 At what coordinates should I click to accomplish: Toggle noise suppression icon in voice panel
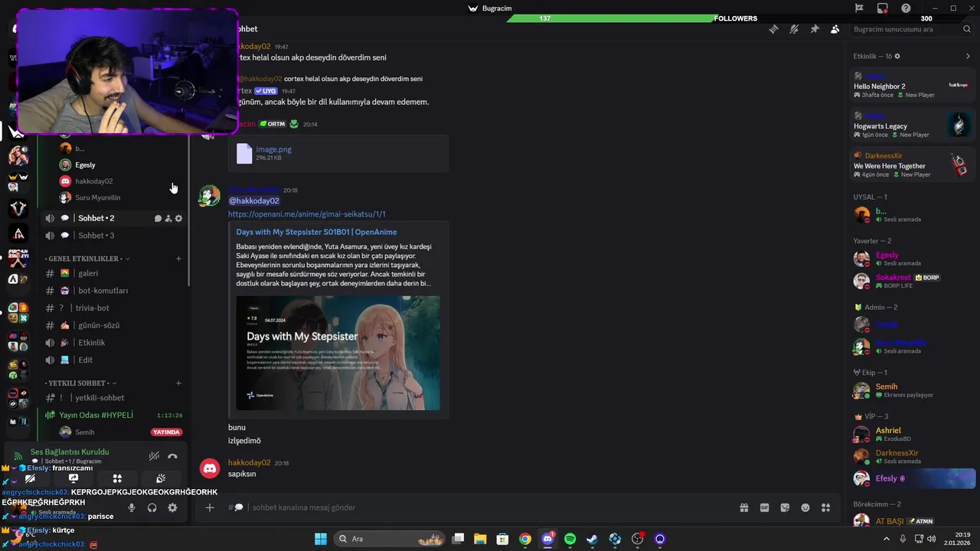154,456
